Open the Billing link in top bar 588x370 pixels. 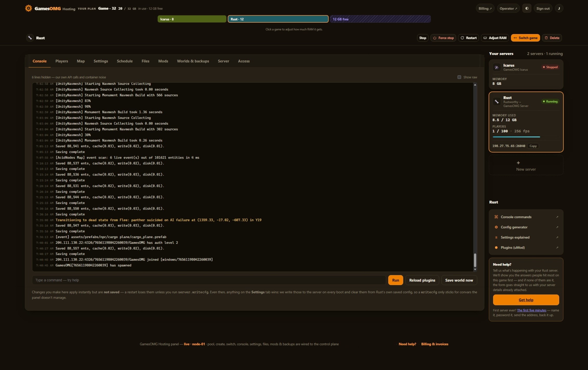[485, 8]
